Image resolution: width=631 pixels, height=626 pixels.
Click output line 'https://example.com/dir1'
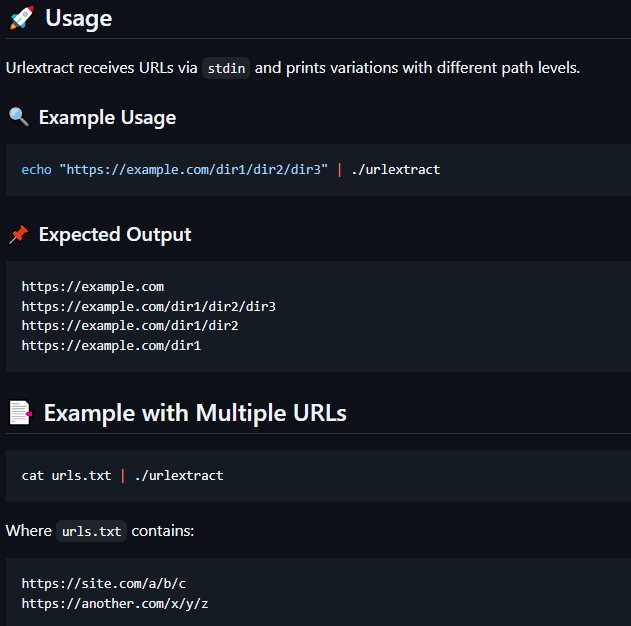111,346
